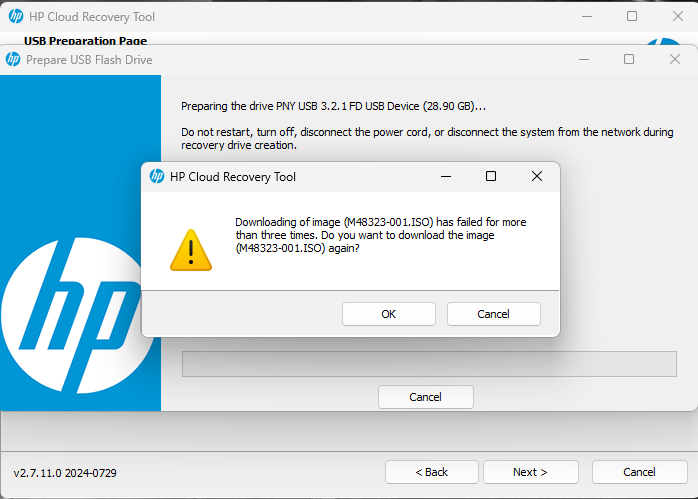Viewport: 698px width, 499px height.
Task: Click HP icon in Prepare USB Flash Drive title bar
Action: click(x=13, y=59)
